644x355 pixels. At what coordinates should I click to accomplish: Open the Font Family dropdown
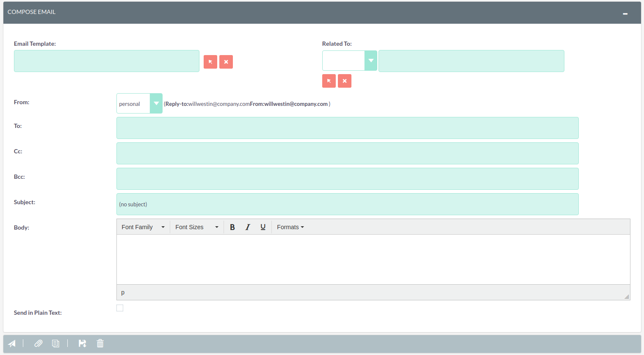142,227
